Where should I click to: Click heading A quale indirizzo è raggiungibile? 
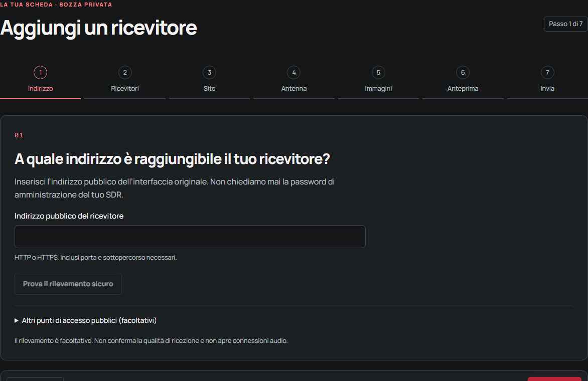[x=172, y=159]
